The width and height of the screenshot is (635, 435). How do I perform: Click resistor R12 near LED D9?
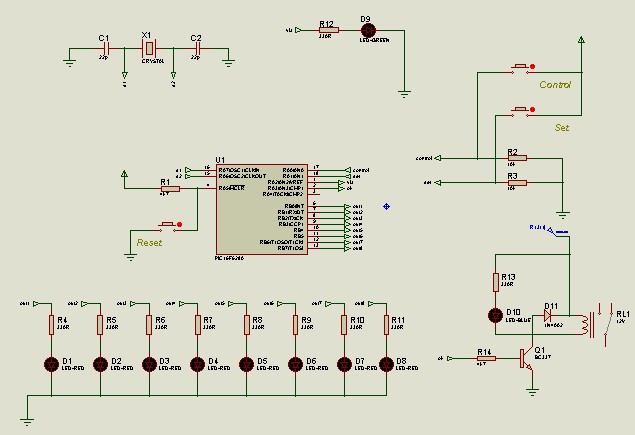click(327, 30)
